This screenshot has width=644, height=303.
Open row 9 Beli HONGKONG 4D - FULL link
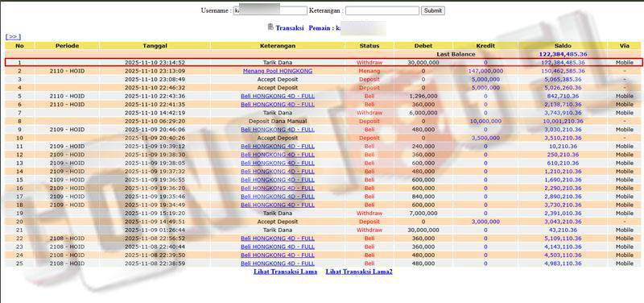(x=278, y=130)
